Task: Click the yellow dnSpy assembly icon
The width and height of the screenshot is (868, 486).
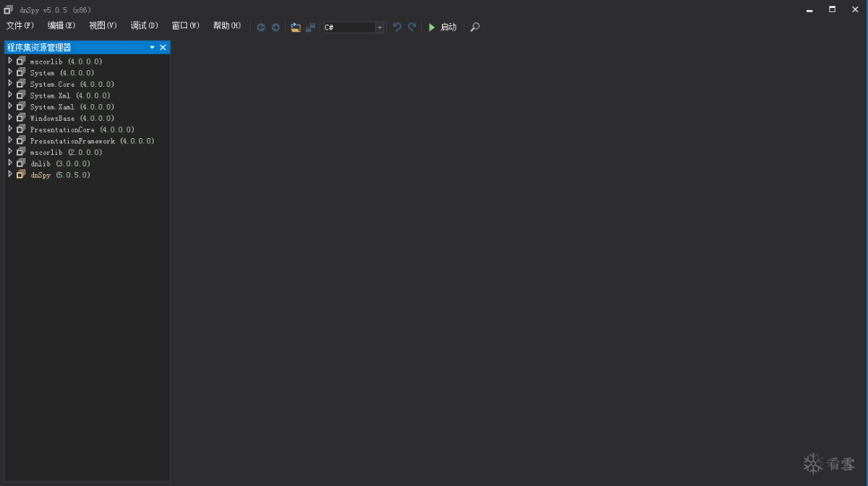Action: tap(21, 174)
